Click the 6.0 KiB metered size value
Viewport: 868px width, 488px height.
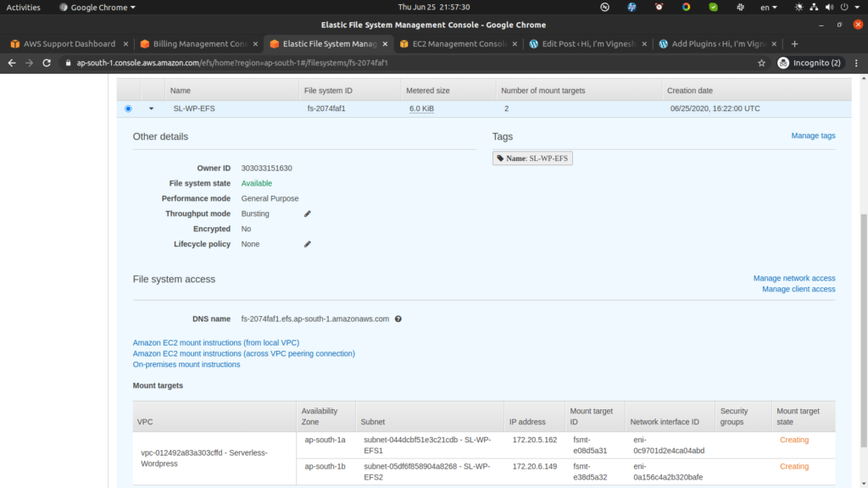421,108
